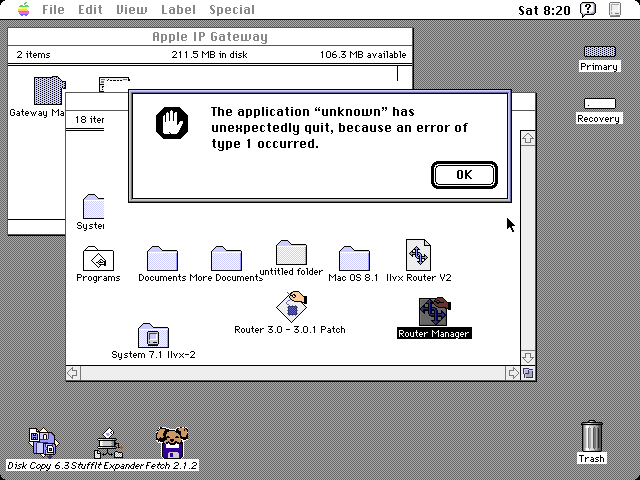Select Gateway Manager icon in Apple IP Gateway window
Image resolution: width=640 pixels, height=480 pixels.
49,90
